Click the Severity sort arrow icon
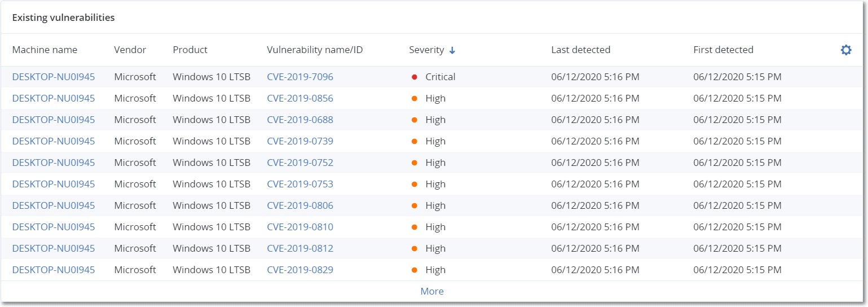 pyautogui.click(x=452, y=50)
